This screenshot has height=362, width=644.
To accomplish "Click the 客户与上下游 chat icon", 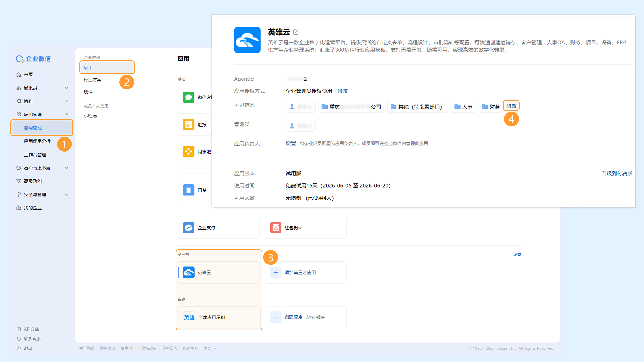I will [19, 168].
